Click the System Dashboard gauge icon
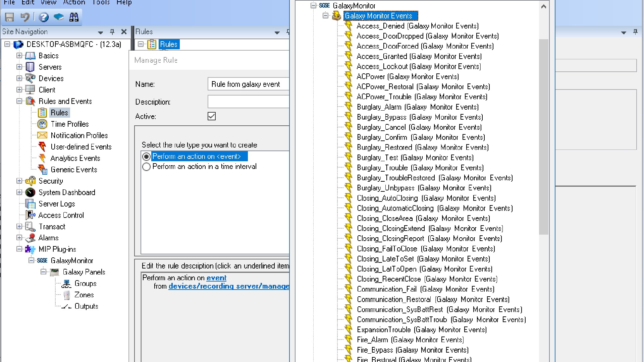The width and height of the screenshot is (644, 362). [x=30, y=192]
